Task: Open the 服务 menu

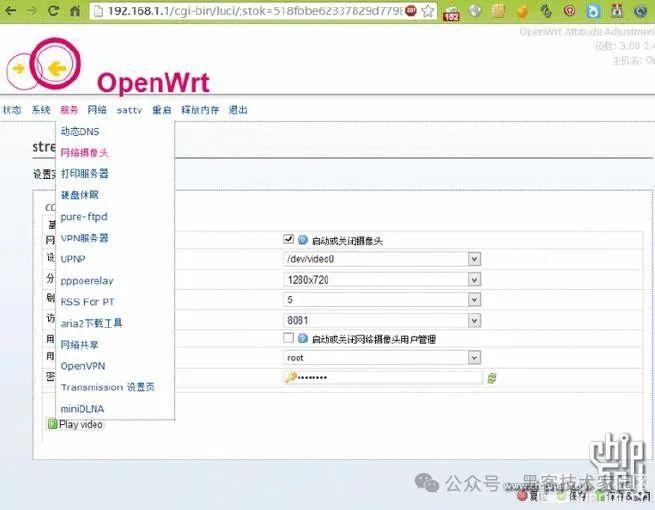Action: (69, 110)
